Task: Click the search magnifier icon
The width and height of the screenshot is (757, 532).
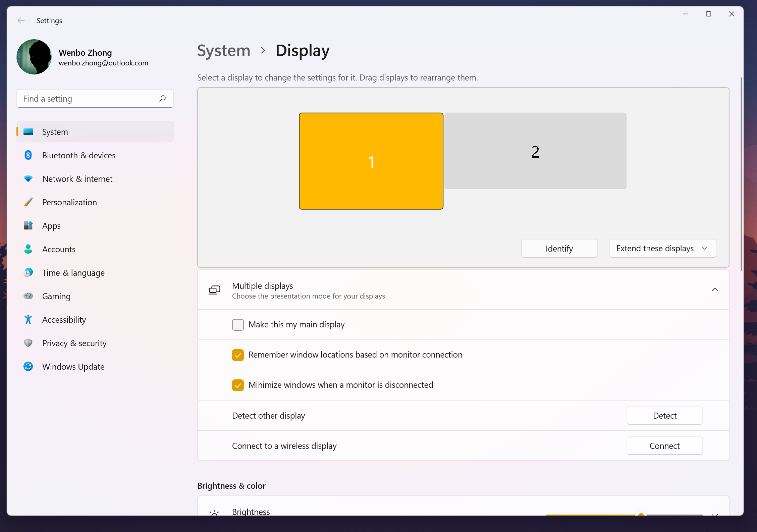Action: 163,98
